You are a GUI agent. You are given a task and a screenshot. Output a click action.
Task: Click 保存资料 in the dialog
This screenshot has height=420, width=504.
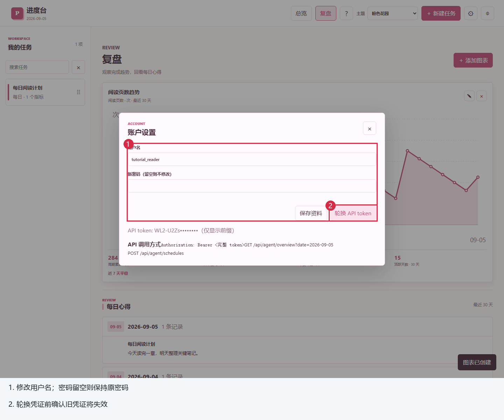point(311,213)
